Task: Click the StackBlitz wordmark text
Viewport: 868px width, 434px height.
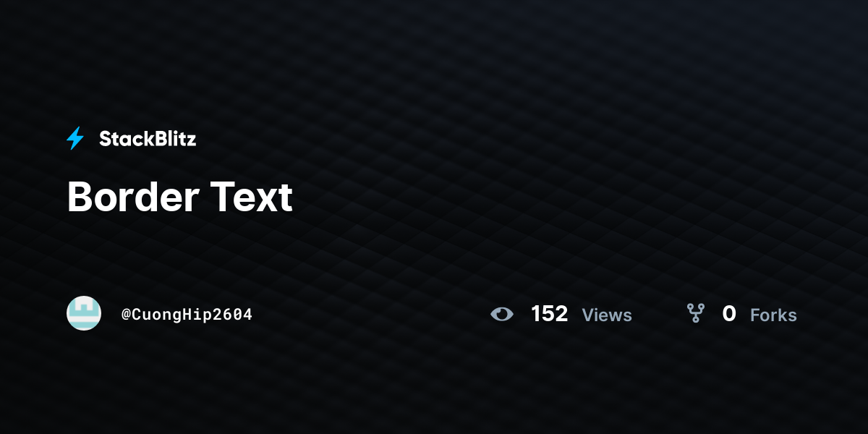Action: 148,139
